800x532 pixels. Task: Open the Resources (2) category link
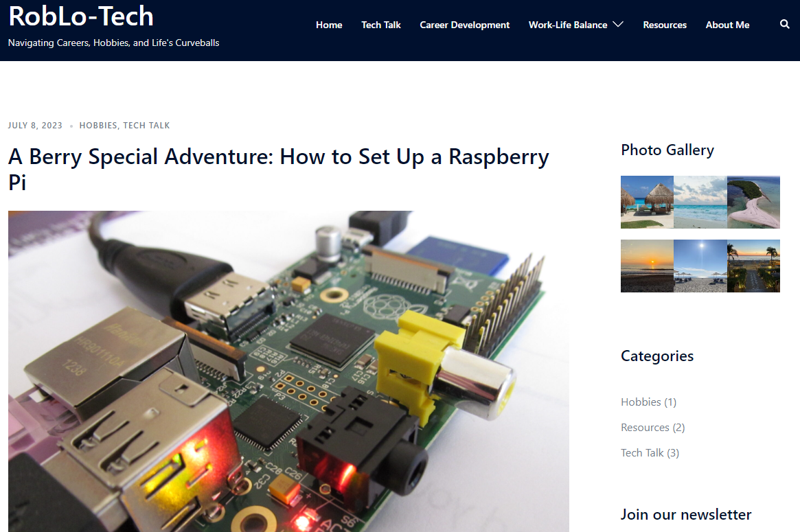(x=652, y=428)
